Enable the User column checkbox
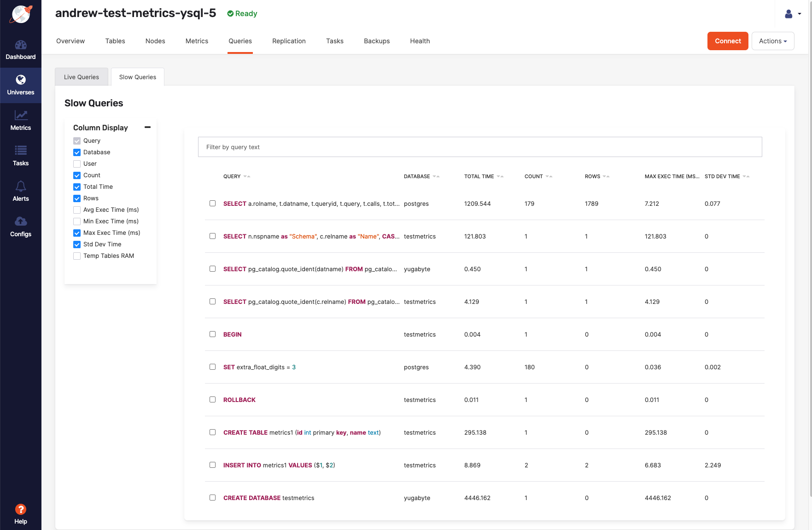This screenshot has height=530, width=812. pos(77,164)
